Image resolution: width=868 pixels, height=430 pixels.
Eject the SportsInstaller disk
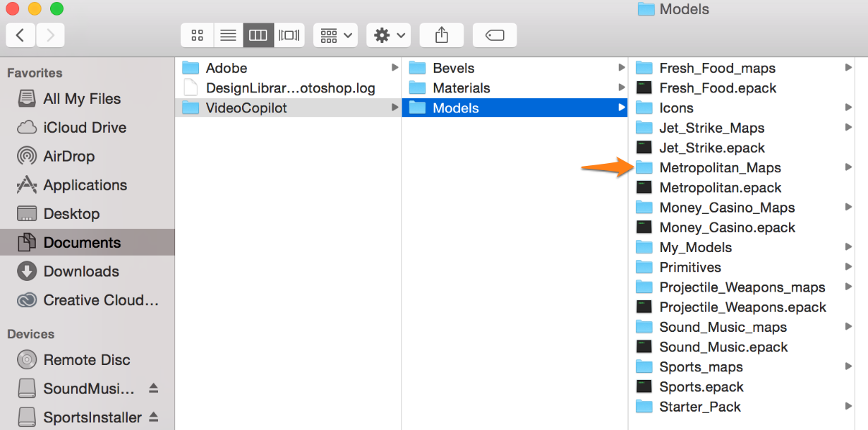(x=154, y=417)
